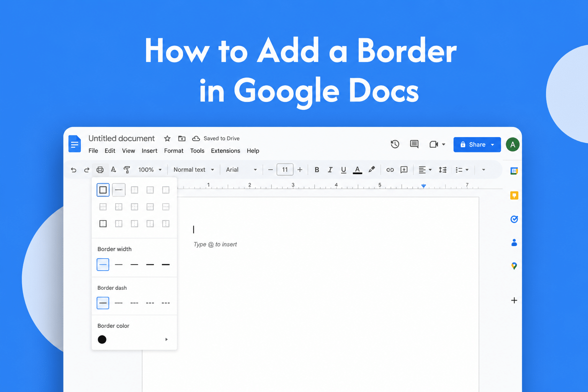Select the horizontal line border option button
This screenshot has width=588, height=392.
pos(119,190)
